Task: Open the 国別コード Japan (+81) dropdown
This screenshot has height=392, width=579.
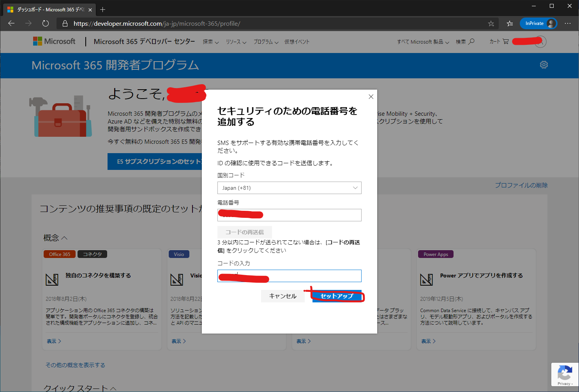Action: pyautogui.click(x=289, y=188)
